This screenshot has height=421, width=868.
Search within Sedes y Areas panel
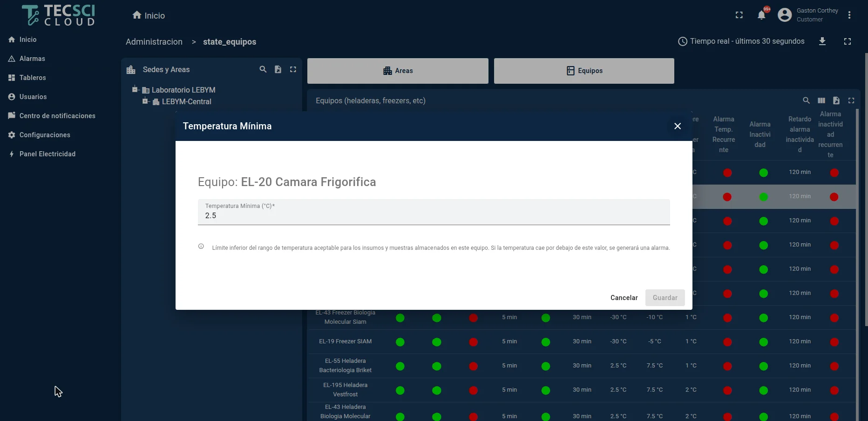point(263,69)
